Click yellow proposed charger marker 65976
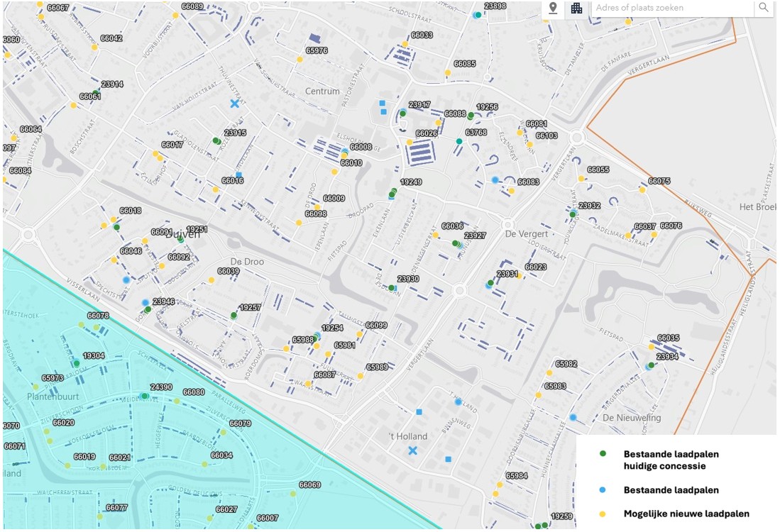The image size is (780, 532). (x=300, y=60)
